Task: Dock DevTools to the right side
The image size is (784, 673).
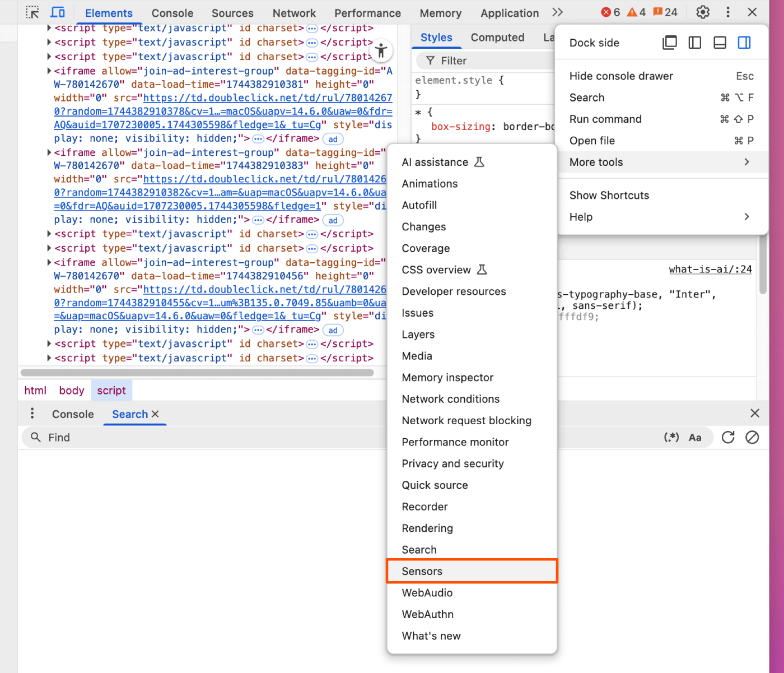Action: (744, 43)
